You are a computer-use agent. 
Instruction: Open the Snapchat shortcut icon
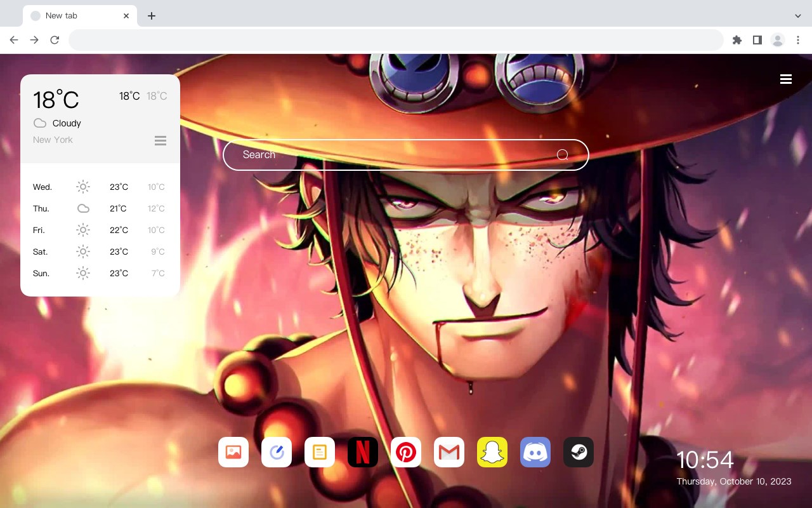tap(492, 452)
